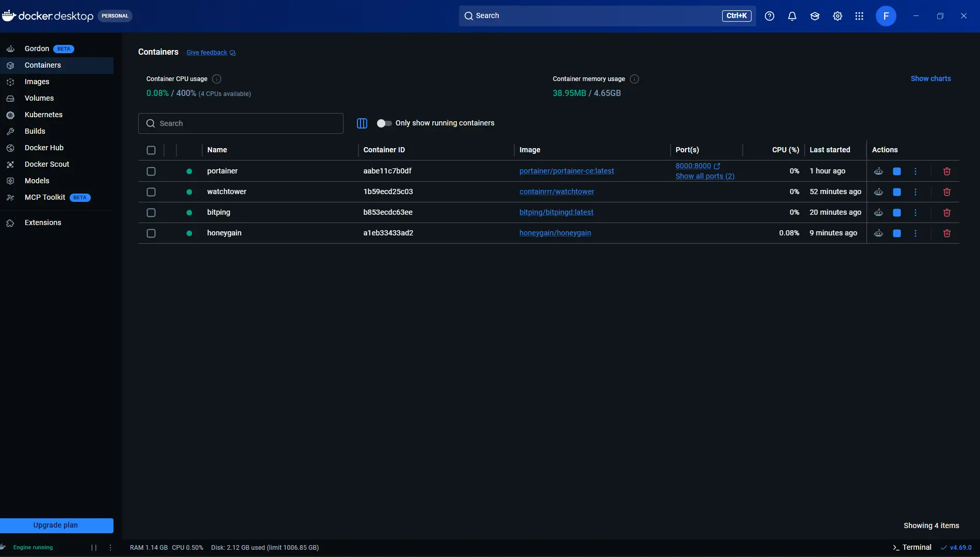Viewport: 980px width, 557px height.
Task: Click the Upgrade plan button
Action: (57, 526)
